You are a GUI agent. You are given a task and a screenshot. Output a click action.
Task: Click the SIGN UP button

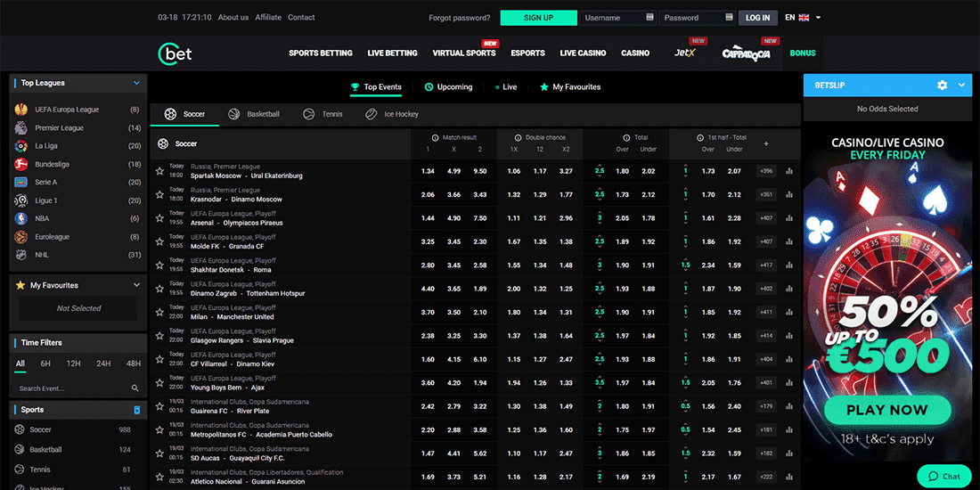click(538, 18)
